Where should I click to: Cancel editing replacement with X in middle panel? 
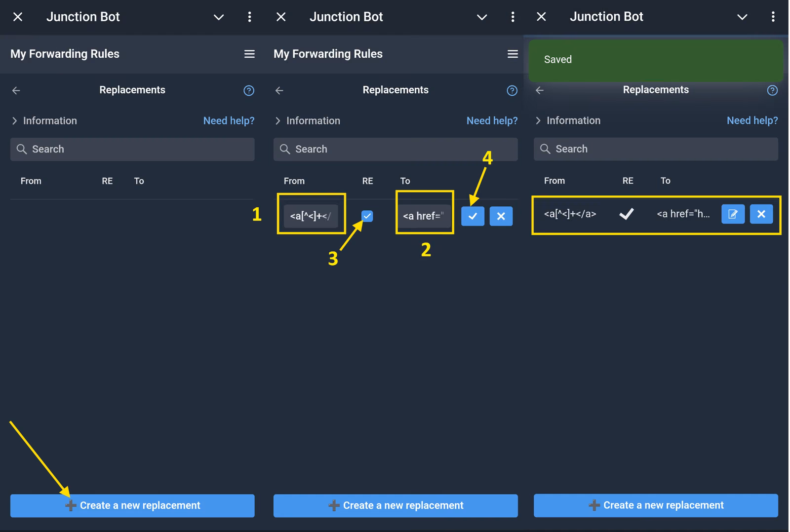coord(501,216)
